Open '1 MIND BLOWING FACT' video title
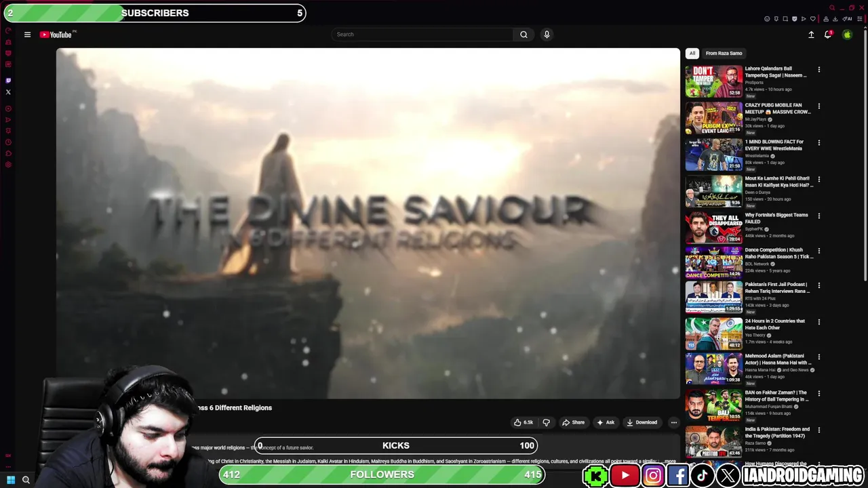The height and width of the screenshot is (488, 868). (774, 145)
